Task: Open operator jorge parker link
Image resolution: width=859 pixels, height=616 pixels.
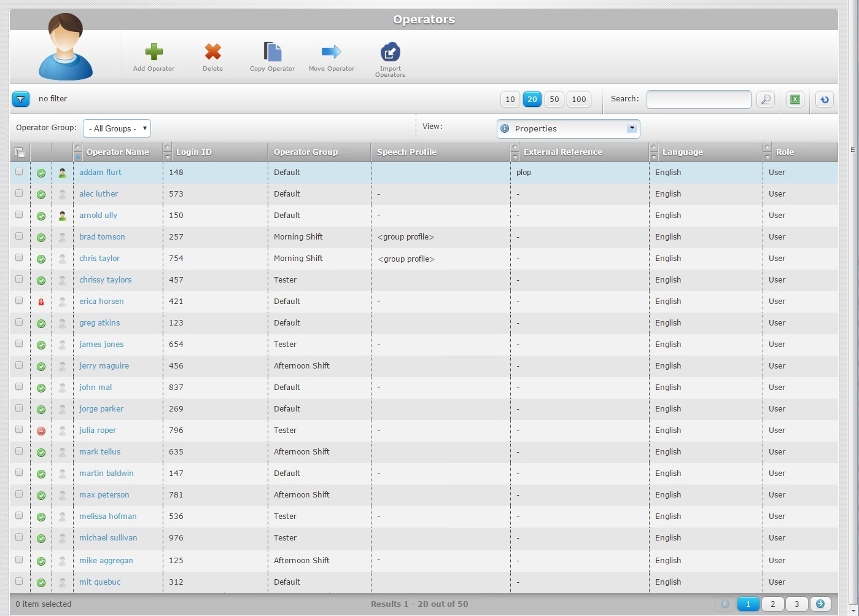Action: [101, 409]
